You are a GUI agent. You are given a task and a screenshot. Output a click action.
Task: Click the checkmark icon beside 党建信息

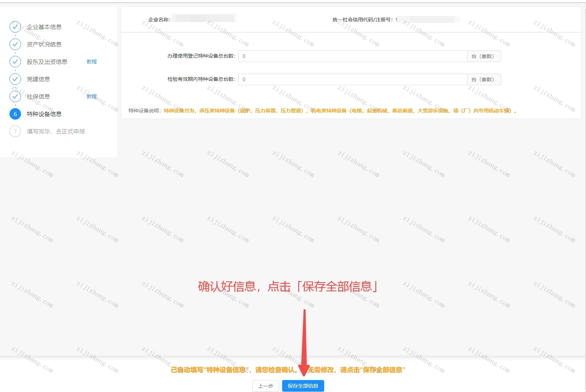(15, 79)
